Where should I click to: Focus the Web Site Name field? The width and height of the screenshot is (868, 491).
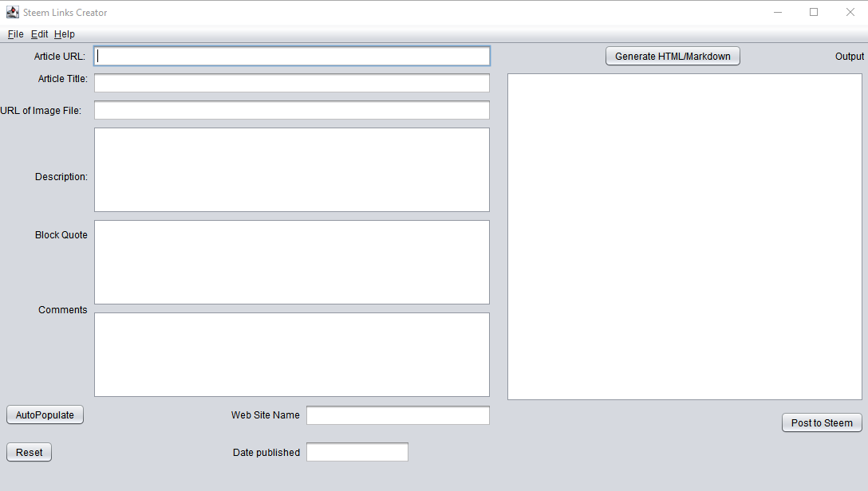(x=398, y=415)
